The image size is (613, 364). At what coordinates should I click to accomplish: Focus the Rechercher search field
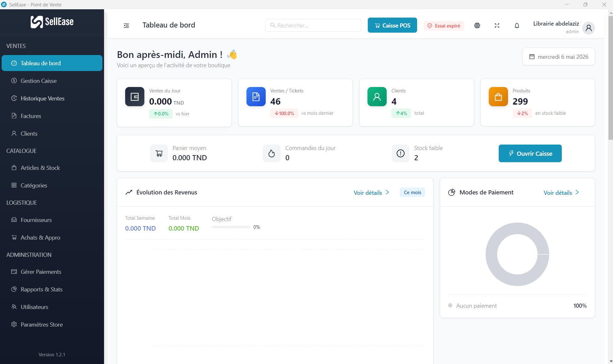click(313, 25)
